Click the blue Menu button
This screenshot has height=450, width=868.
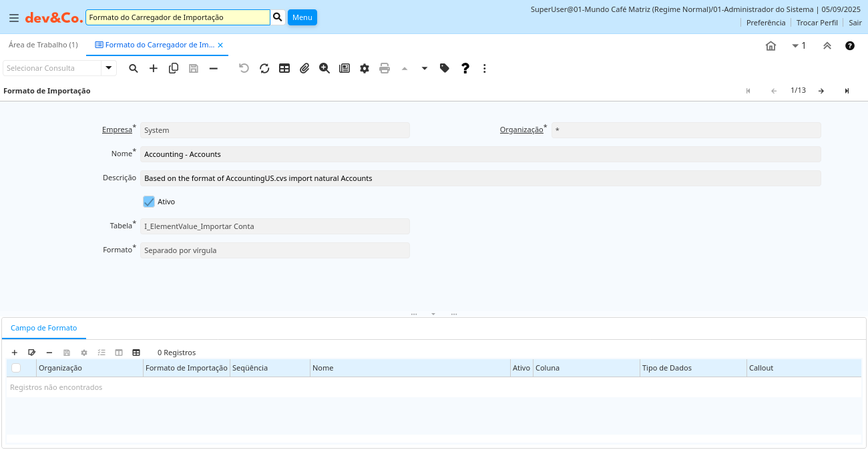point(302,17)
